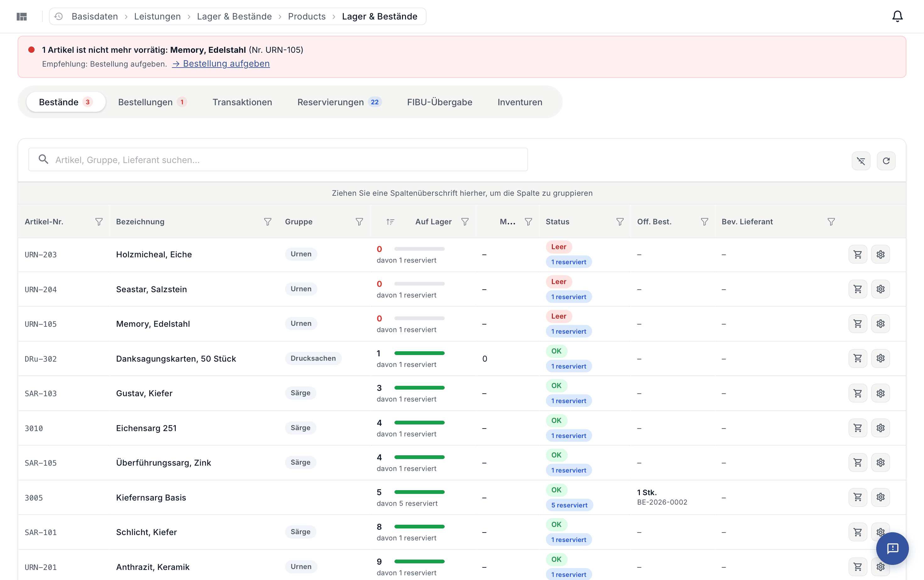Open settings gear for Holzmicheal, Eiche

click(880, 254)
